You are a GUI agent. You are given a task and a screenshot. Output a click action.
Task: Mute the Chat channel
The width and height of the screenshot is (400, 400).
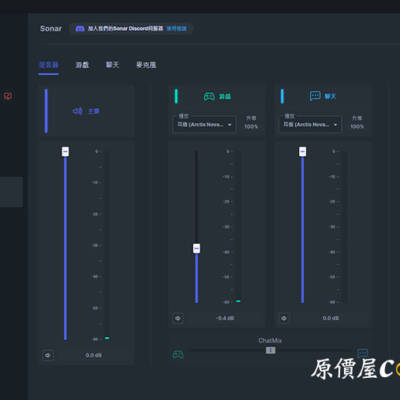pos(284,318)
